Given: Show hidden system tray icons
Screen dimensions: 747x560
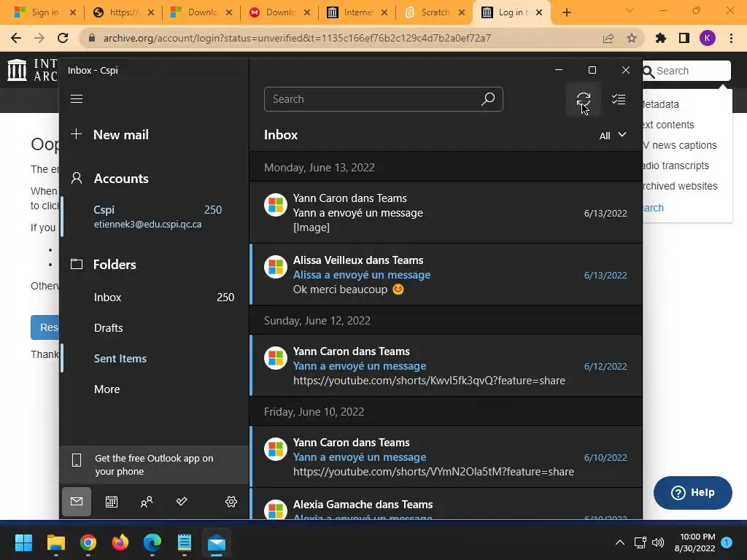Looking at the screenshot, I should [620, 542].
